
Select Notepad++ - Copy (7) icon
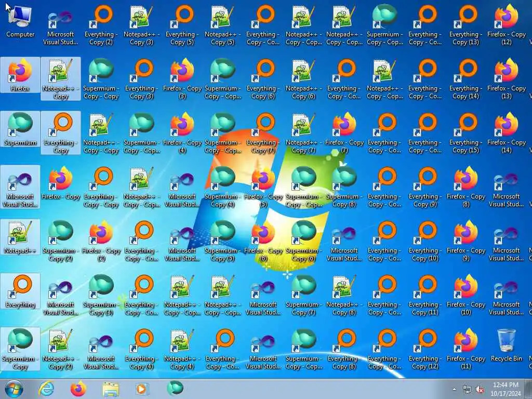click(303, 133)
